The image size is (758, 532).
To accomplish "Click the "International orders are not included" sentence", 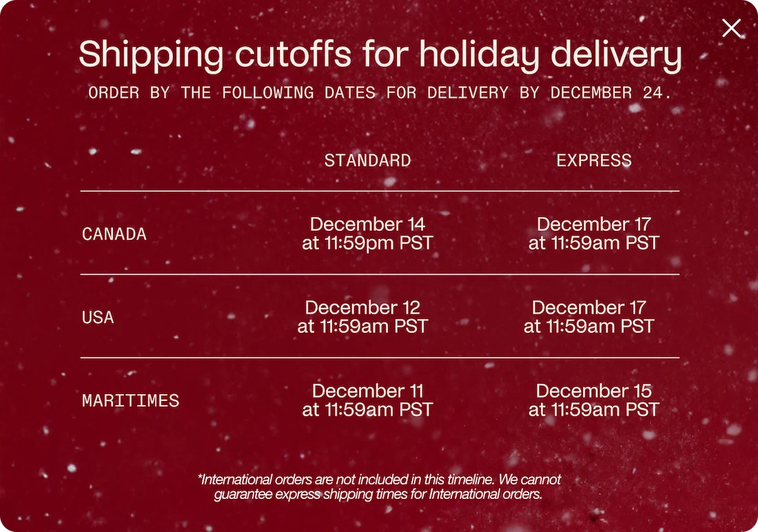I will 380,479.
